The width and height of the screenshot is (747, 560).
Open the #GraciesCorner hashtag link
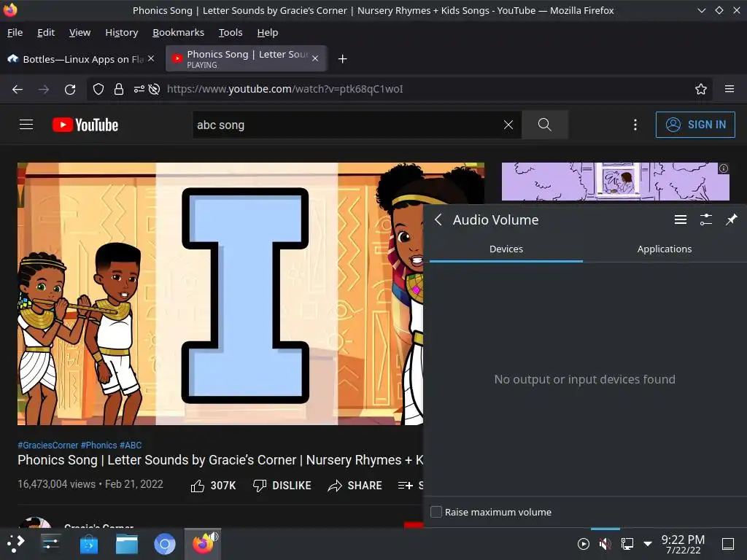47,446
